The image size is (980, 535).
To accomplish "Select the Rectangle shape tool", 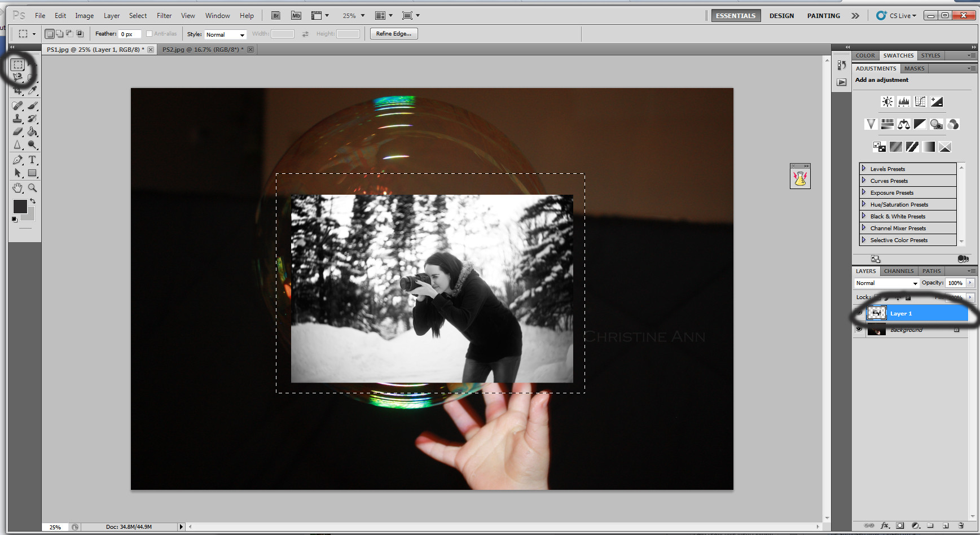I will coord(33,173).
